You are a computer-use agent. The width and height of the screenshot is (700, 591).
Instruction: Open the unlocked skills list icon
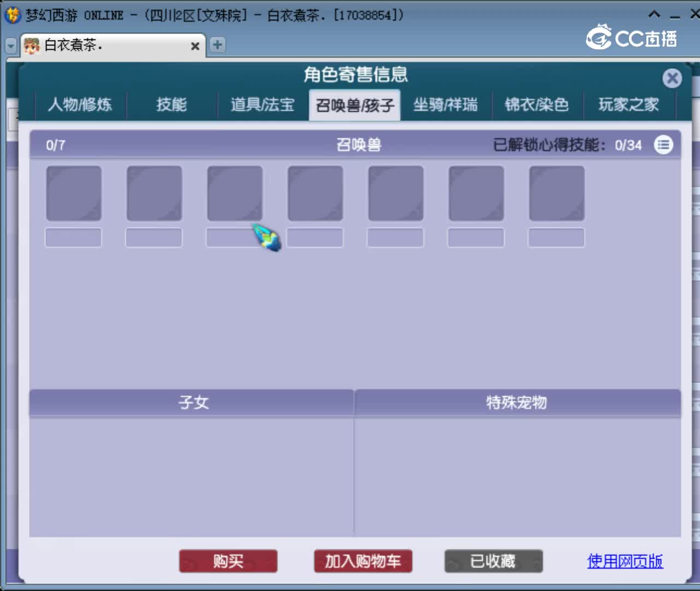[663, 145]
